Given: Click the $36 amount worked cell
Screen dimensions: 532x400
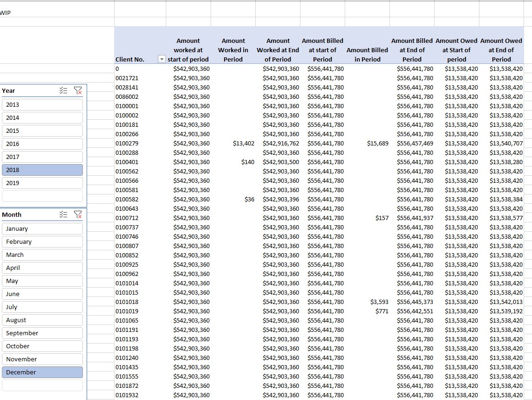Looking at the screenshot, I should [x=233, y=200].
